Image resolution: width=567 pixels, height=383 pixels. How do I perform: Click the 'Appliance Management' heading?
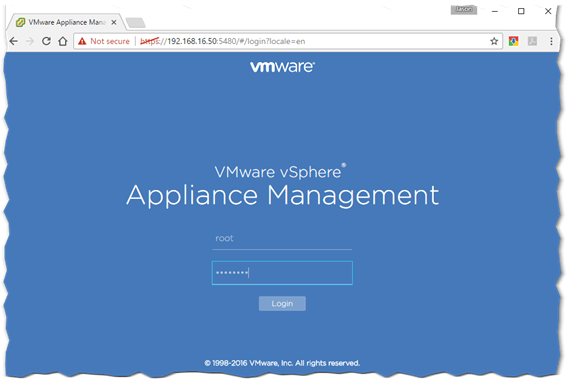pyautogui.click(x=282, y=195)
